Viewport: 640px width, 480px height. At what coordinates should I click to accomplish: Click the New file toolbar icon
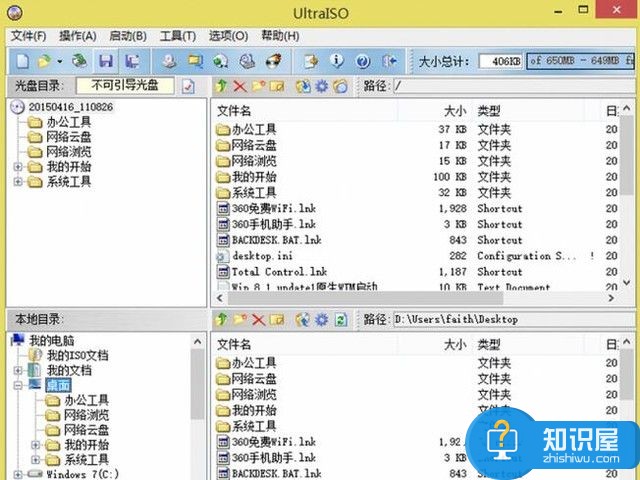pyautogui.click(x=22, y=62)
